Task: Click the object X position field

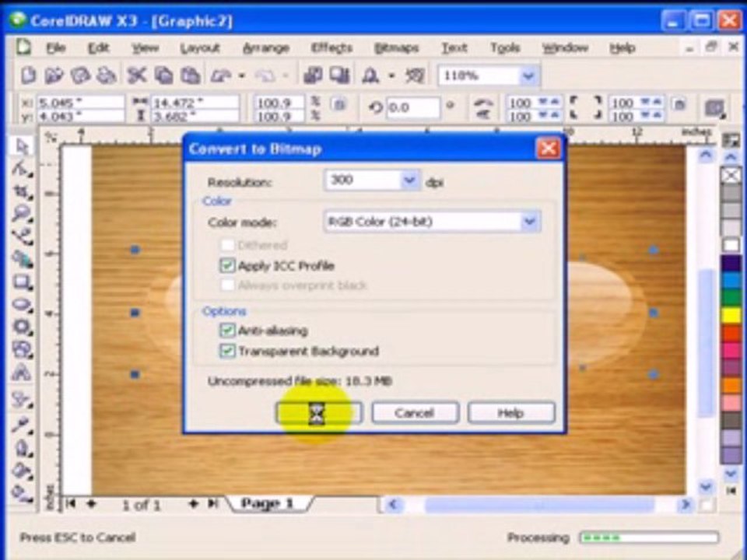Action: coord(80,103)
